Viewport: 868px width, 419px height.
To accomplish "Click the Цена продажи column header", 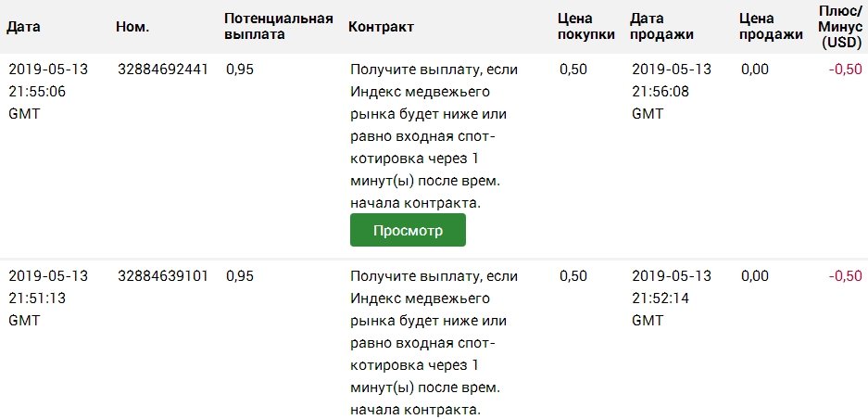I will 771,27.
